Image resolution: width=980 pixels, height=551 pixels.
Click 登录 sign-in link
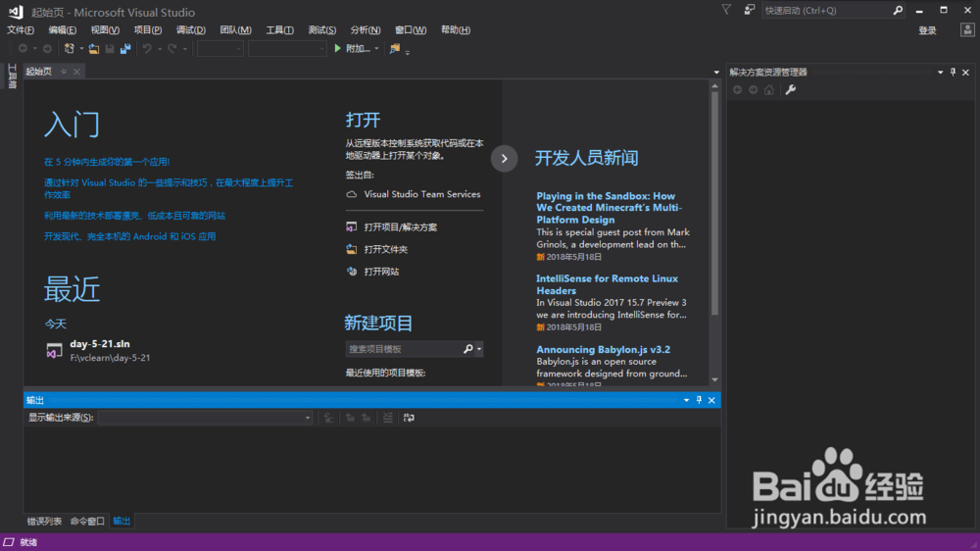point(927,30)
